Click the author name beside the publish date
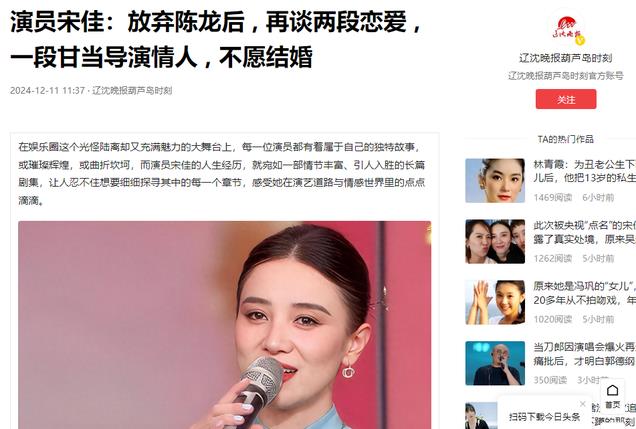This screenshot has width=636, height=429. [132, 90]
